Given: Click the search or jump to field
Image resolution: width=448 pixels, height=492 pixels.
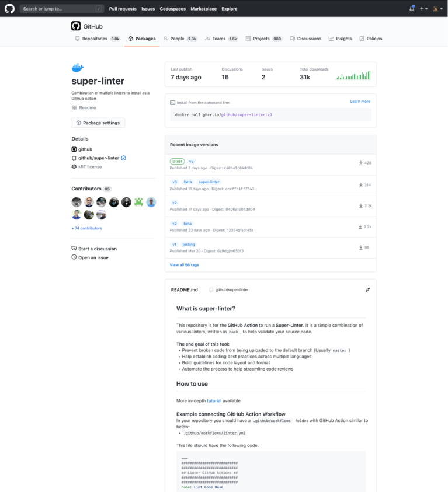Looking at the screenshot, I should [x=58, y=9].
